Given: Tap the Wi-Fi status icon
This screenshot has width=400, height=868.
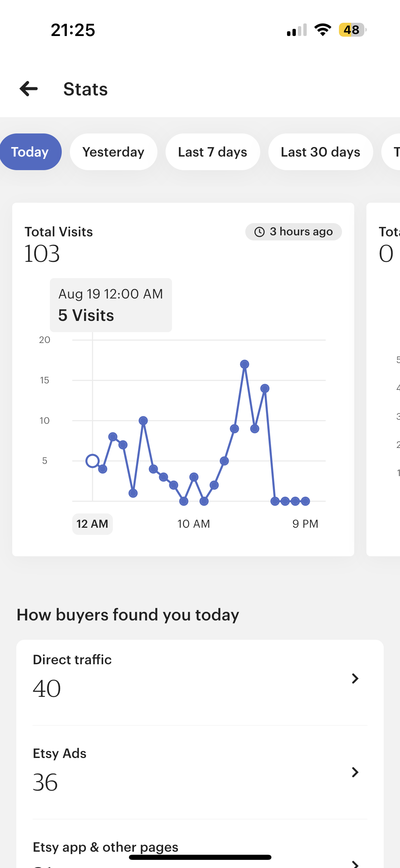Looking at the screenshot, I should click(323, 30).
